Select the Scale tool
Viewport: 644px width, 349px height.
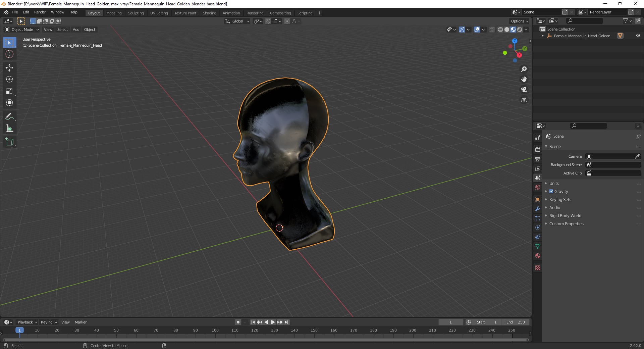(9, 91)
